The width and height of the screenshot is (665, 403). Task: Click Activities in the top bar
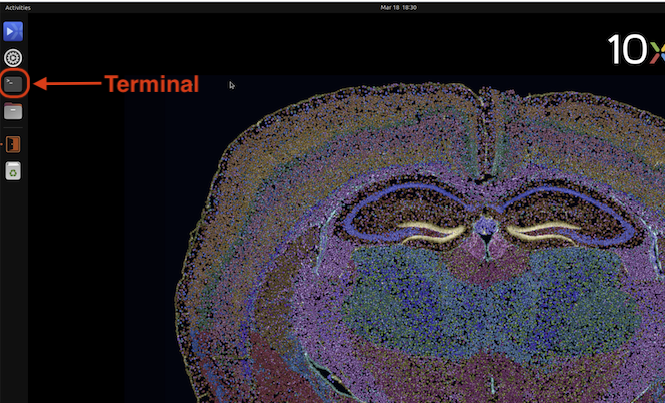[x=18, y=8]
